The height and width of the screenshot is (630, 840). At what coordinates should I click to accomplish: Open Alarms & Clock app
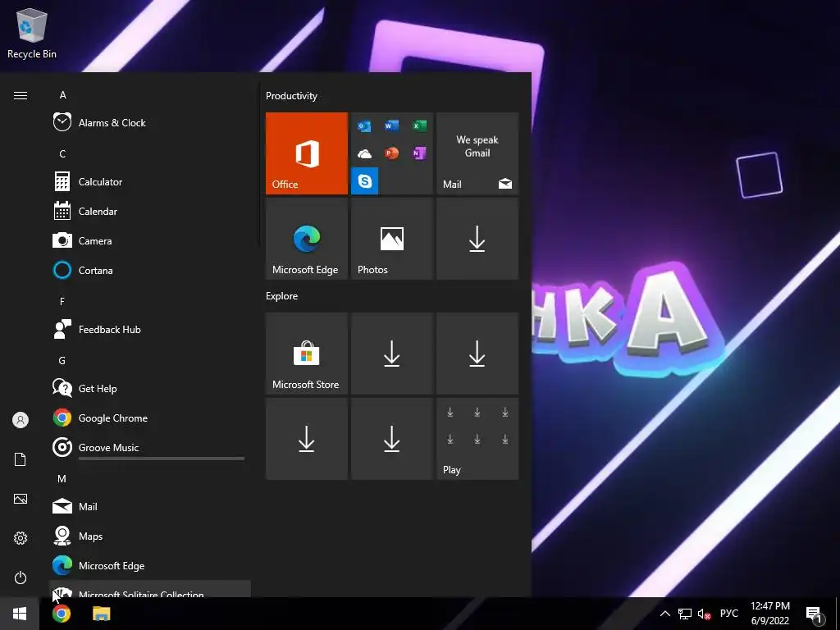pos(150,123)
